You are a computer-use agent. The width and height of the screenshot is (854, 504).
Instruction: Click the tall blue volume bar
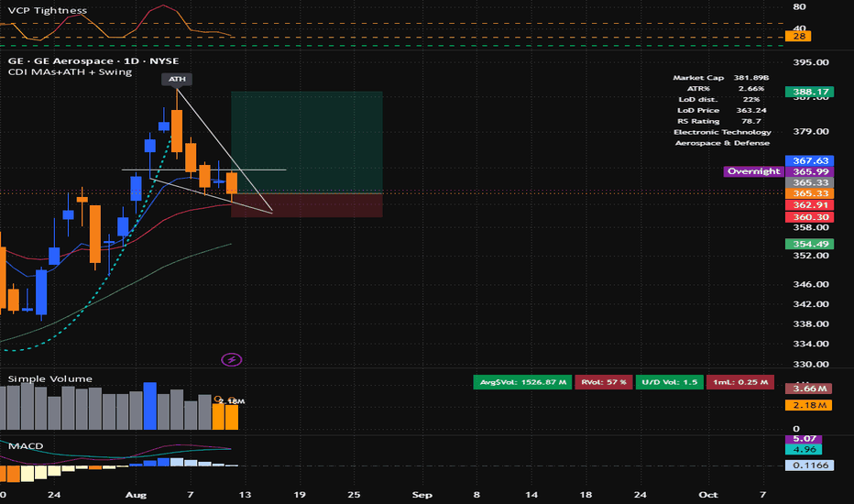[x=149, y=406]
